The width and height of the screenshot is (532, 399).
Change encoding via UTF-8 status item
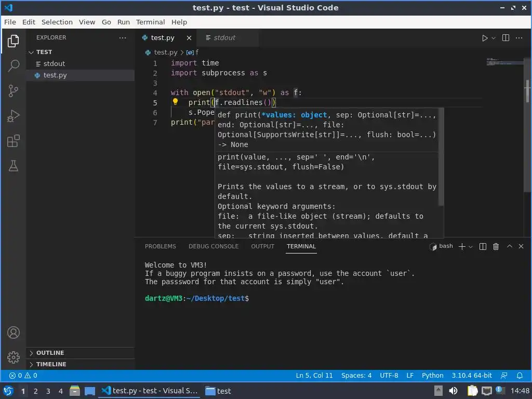pos(389,376)
